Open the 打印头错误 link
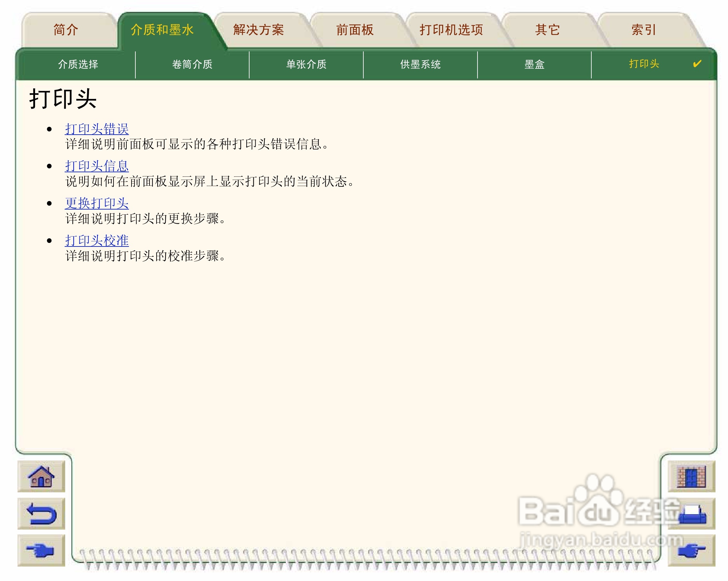728x581 pixels. coord(97,129)
